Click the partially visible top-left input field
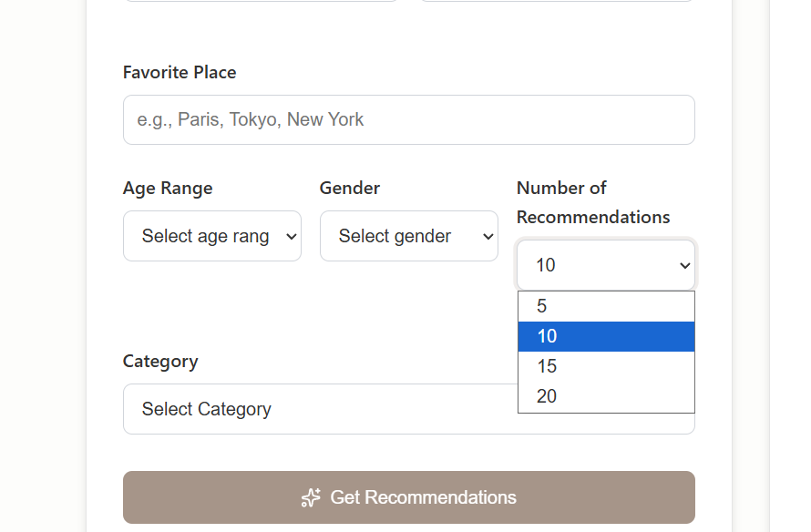Image resolution: width=811 pixels, height=532 pixels. click(x=261, y=1)
